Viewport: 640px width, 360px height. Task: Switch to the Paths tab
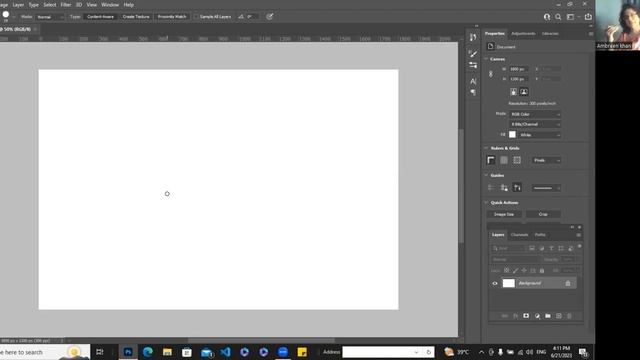540,235
